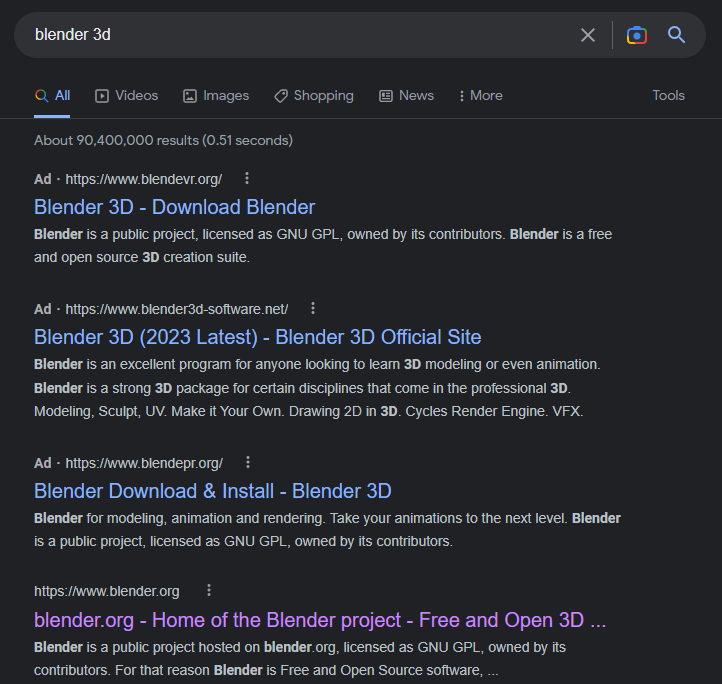Image resolution: width=722 pixels, height=684 pixels.
Task: Open 'Blender 3D - Download Blender' ad link
Action: point(175,207)
